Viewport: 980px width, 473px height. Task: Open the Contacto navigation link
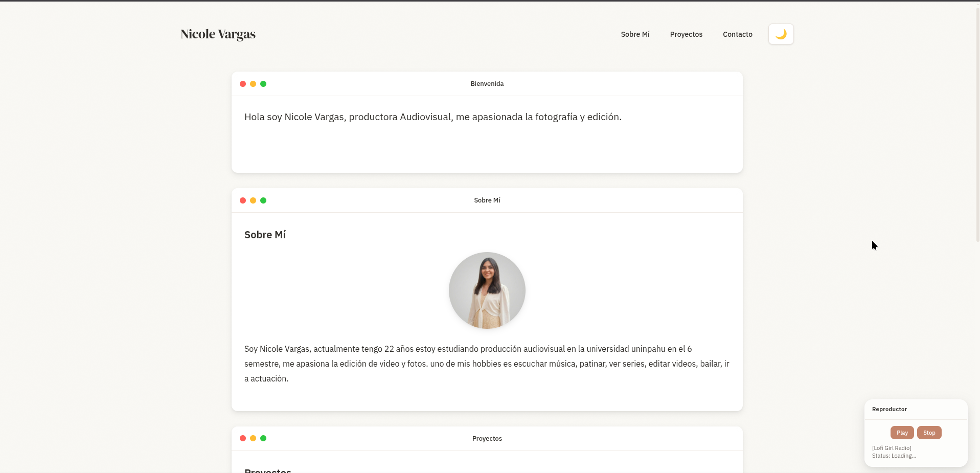coord(737,34)
